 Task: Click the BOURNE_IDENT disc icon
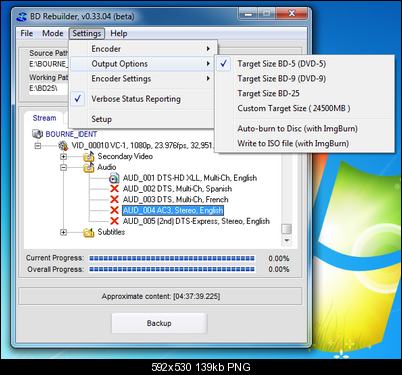[x=37, y=134]
